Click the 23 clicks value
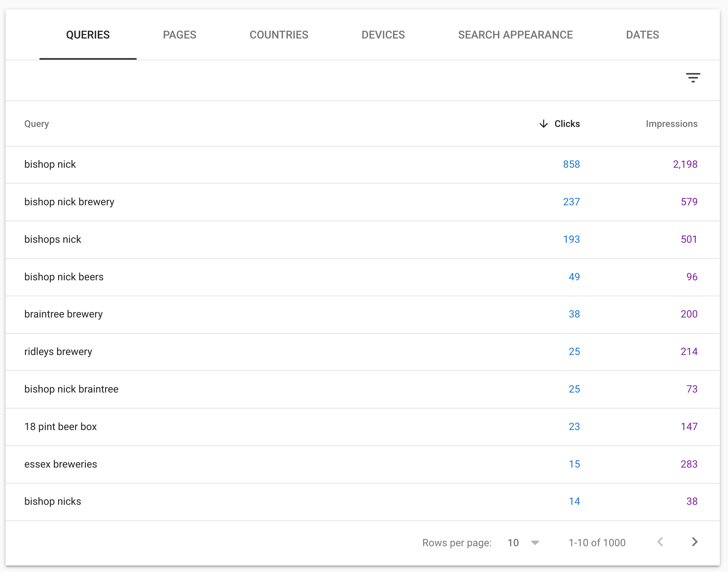 [x=574, y=427]
